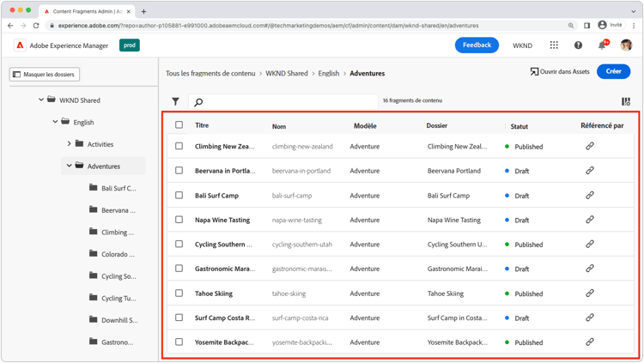Image resolution: width=644 pixels, height=363 pixels.
Task: Click Ouvrir dans Assets
Action: coord(560,71)
